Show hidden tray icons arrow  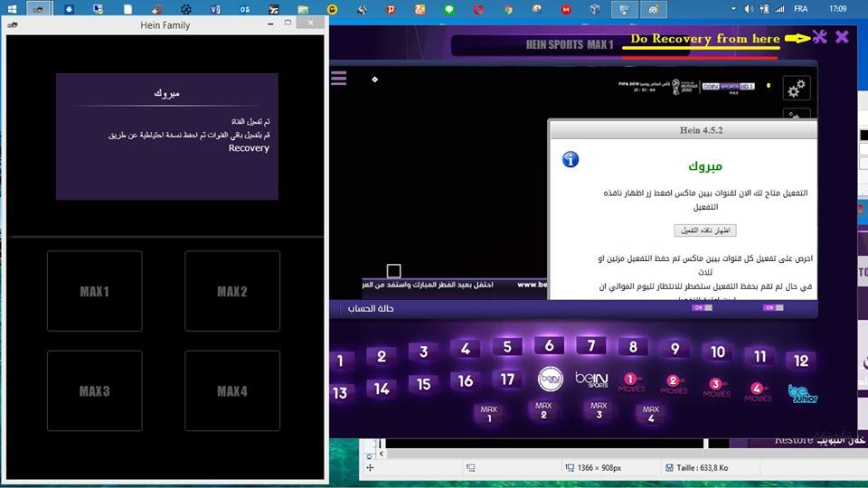[733, 9]
